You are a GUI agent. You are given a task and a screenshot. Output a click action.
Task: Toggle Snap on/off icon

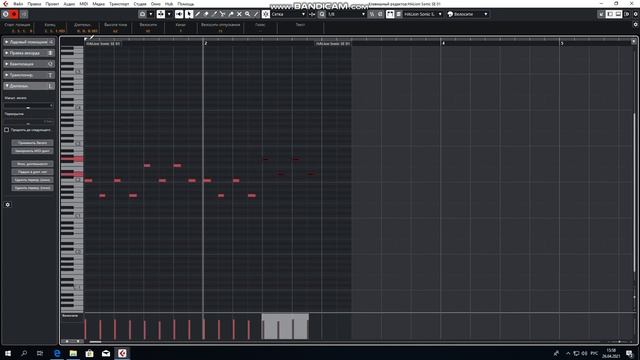[266, 14]
